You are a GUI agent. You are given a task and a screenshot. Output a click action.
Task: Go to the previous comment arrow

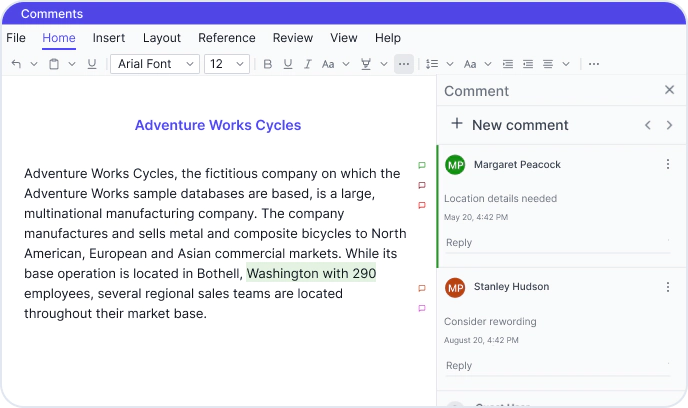[x=648, y=125]
